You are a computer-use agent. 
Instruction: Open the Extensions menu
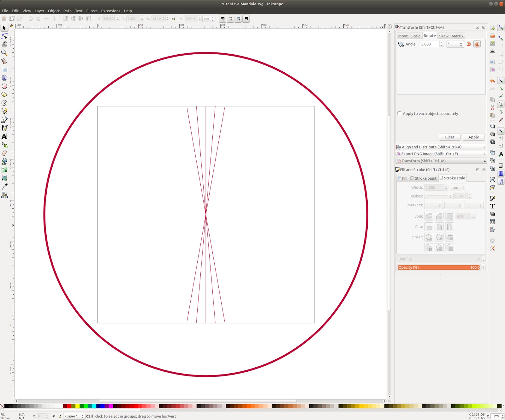pyautogui.click(x=110, y=11)
